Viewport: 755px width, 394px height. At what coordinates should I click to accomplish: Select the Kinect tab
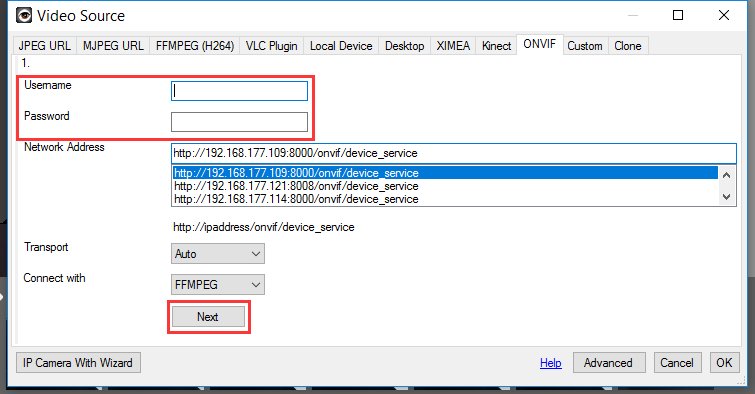[496, 46]
